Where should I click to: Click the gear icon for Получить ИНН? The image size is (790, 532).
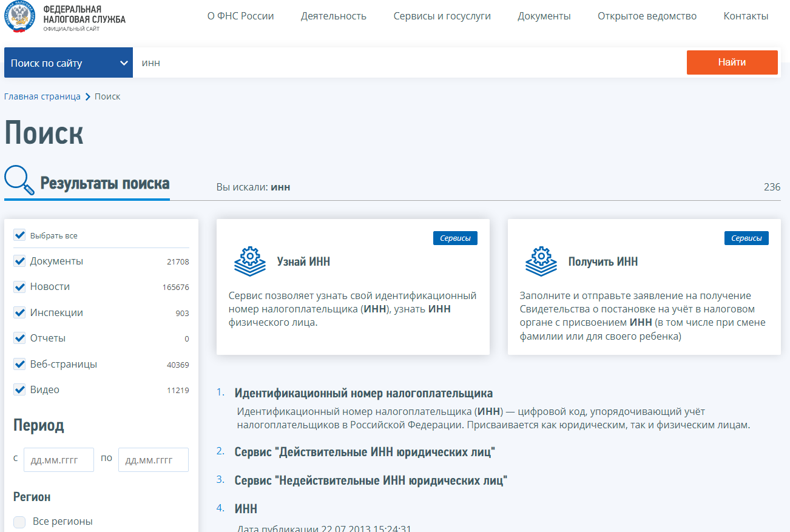541,261
